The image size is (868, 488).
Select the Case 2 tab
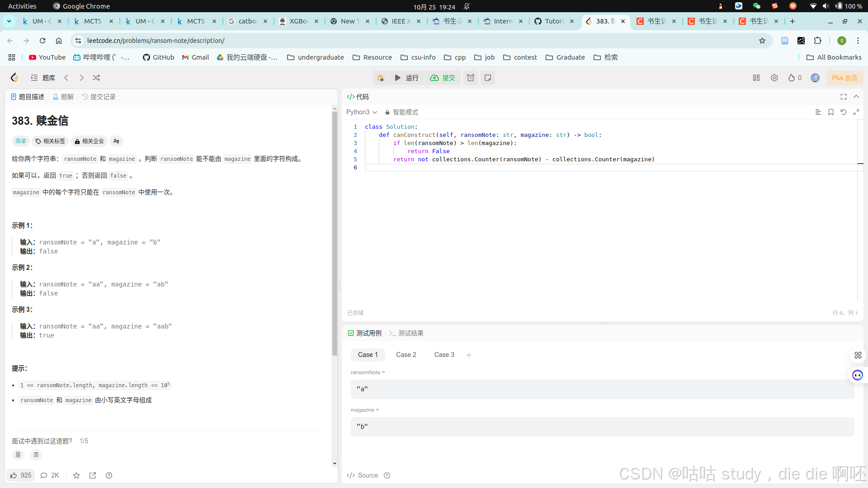click(x=406, y=355)
